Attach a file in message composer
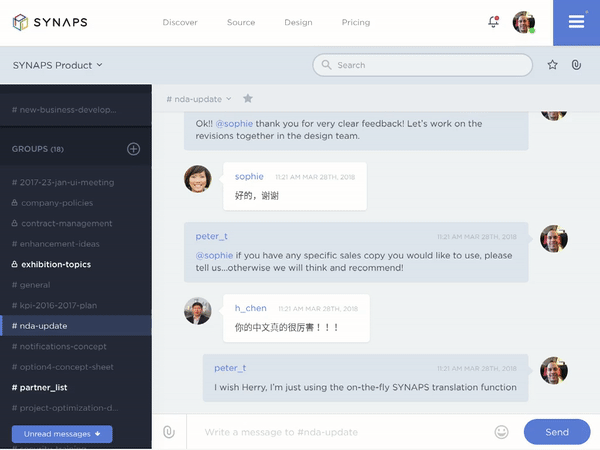Viewport: 600px width, 450px height. [169, 432]
